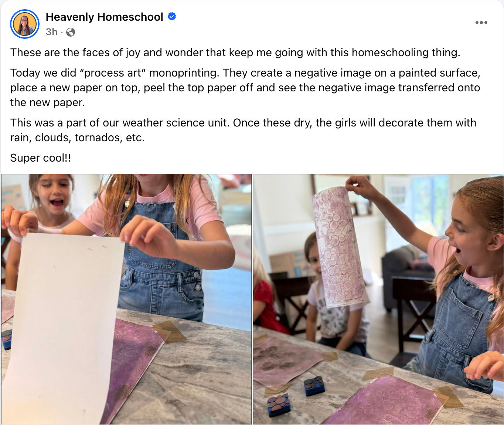The image size is (504, 426).
Task: Open the Heavenly Homeschool page name link
Action: (x=104, y=17)
